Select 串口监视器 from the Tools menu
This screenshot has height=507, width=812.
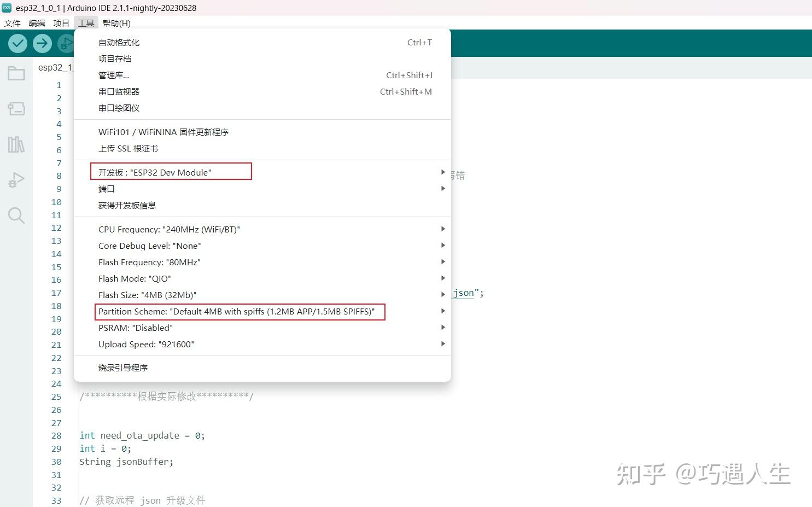[119, 91]
